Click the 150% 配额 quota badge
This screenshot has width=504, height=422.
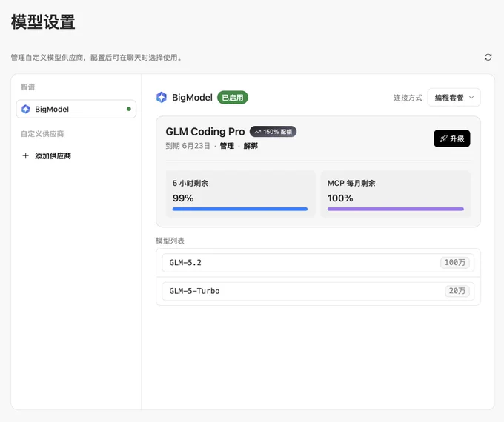[273, 132]
